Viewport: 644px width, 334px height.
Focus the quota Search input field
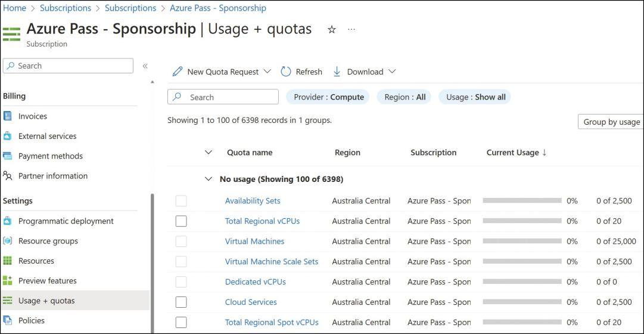(223, 97)
